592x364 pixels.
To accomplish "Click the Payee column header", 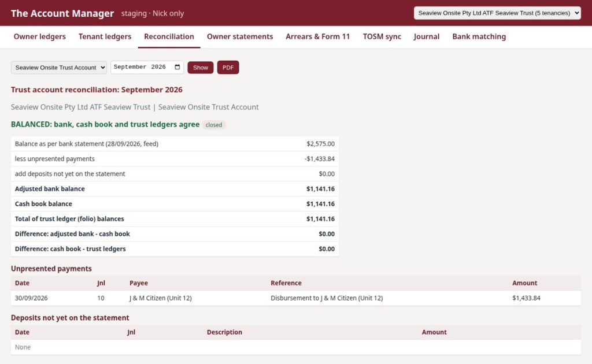I will click(x=139, y=283).
